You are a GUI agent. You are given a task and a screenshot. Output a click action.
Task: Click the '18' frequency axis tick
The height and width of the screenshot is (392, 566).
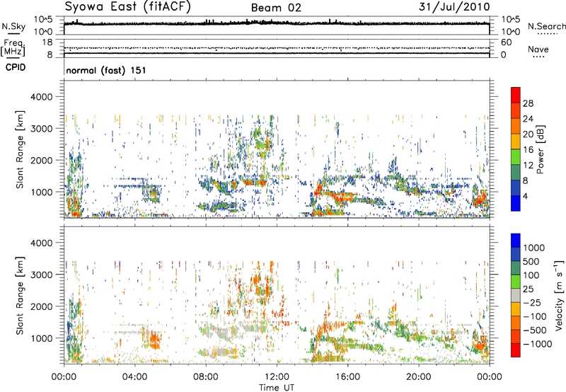[x=47, y=42]
